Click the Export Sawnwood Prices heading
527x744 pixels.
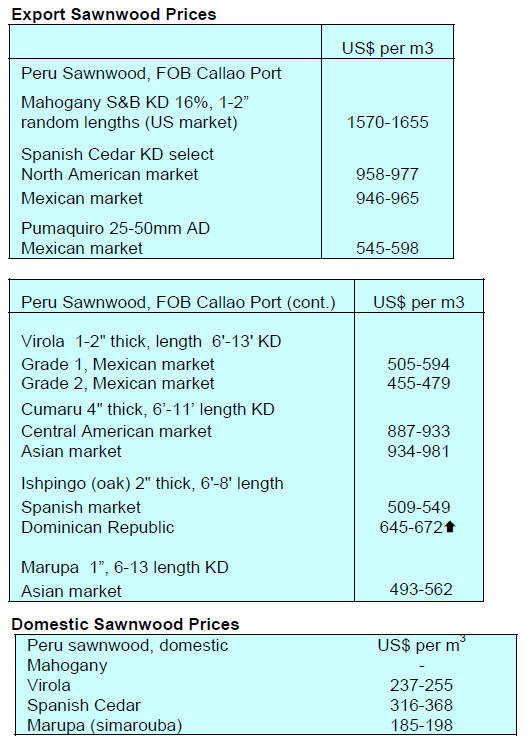point(114,15)
